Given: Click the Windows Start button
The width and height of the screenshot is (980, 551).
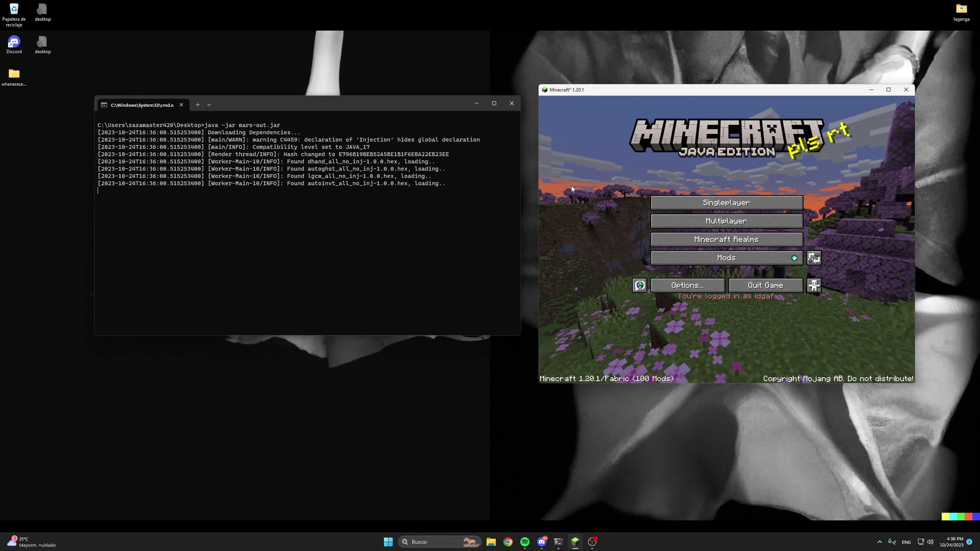Looking at the screenshot, I should point(388,542).
